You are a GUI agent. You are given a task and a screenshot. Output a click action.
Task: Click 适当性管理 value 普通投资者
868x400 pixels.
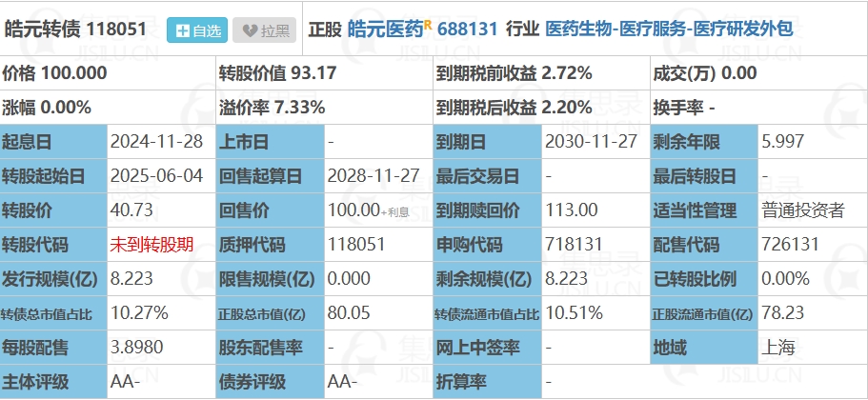tap(803, 210)
